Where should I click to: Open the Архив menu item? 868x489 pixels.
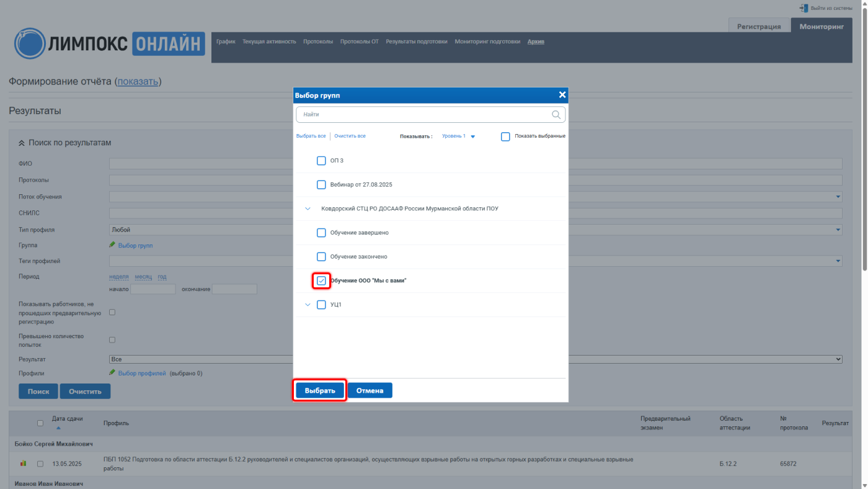click(x=536, y=42)
